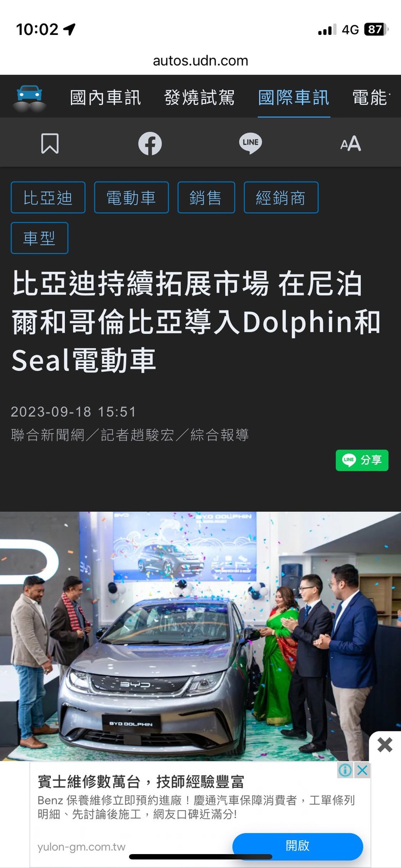401x868 pixels.
Task: Dismiss the ad using the small blue X
Action: pyautogui.click(x=362, y=770)
